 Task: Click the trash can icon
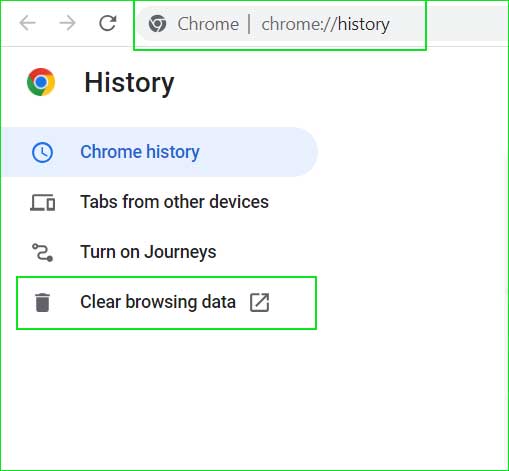[x=42, y=303]
